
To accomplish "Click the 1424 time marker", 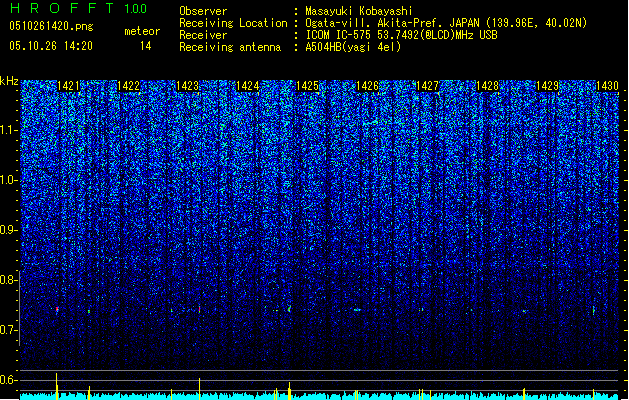I will pyautogui.click(x=248, y=86).
